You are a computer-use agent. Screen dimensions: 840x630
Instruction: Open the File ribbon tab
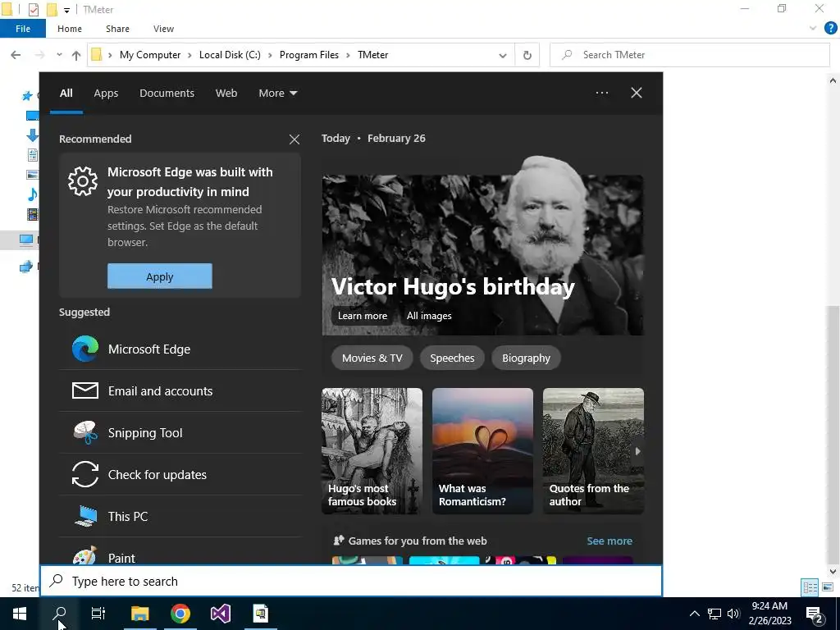pos(23,29)
